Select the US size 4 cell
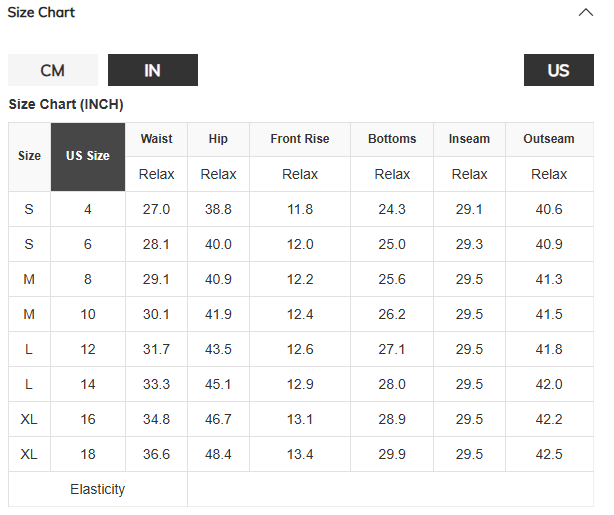 88,209
